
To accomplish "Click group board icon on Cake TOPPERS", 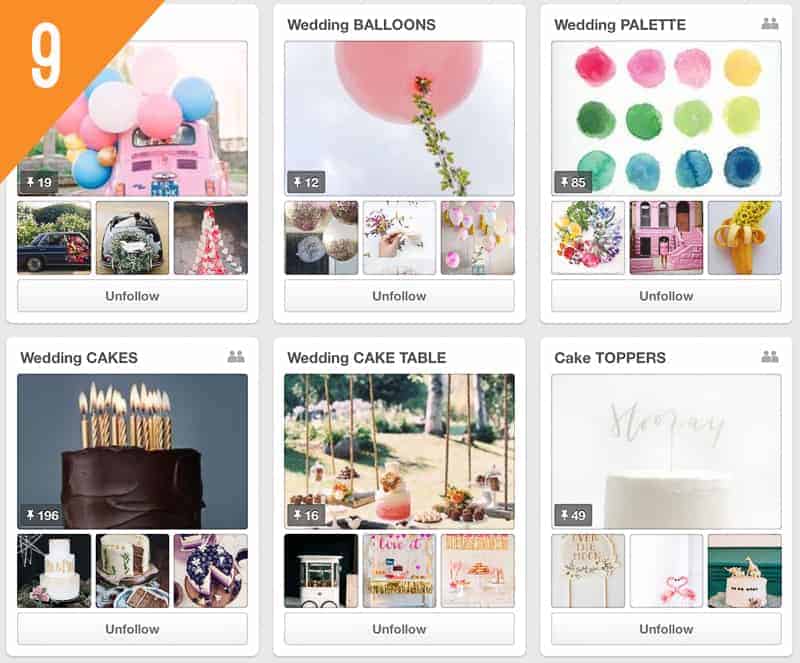I will point(769,356).
